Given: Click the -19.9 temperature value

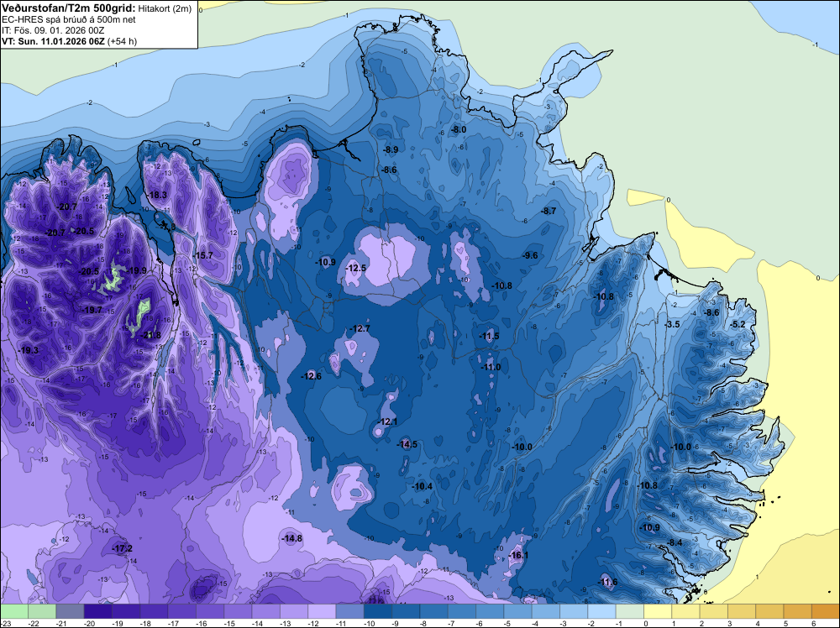Looking at the screenshot, I should (137, 270).
